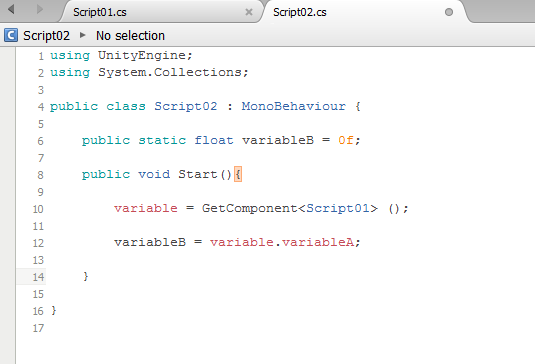The width and height of the screenshot is (535, 364).
Task: Click on MonoBehaviour in line 4
Action: coord(294,106)
